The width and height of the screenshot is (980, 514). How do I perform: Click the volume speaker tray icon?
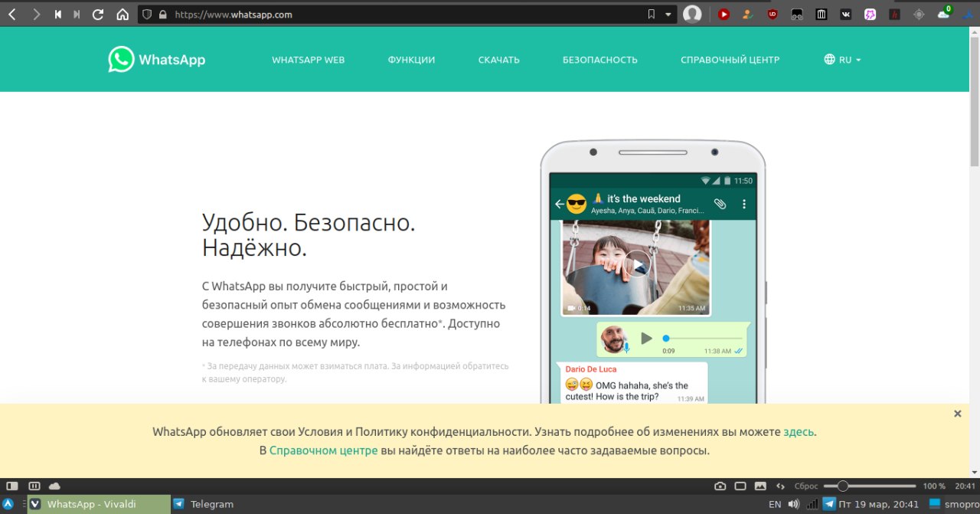point(794,504)
